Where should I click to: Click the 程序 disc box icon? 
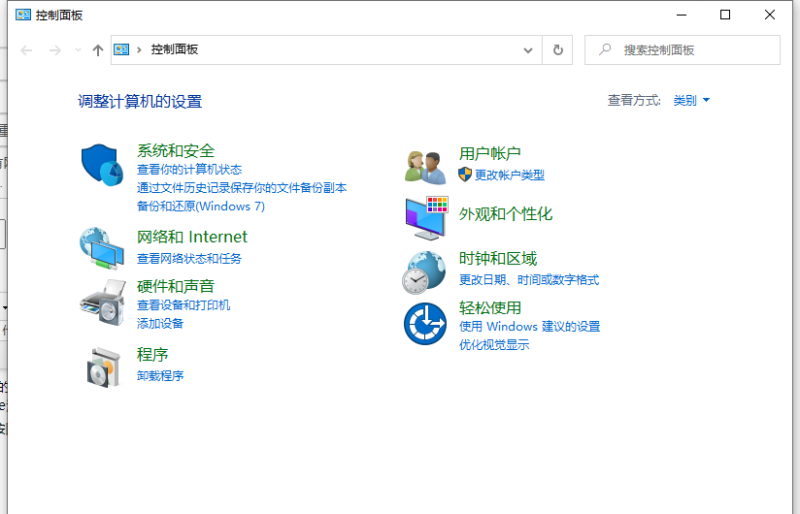point(104,367)
